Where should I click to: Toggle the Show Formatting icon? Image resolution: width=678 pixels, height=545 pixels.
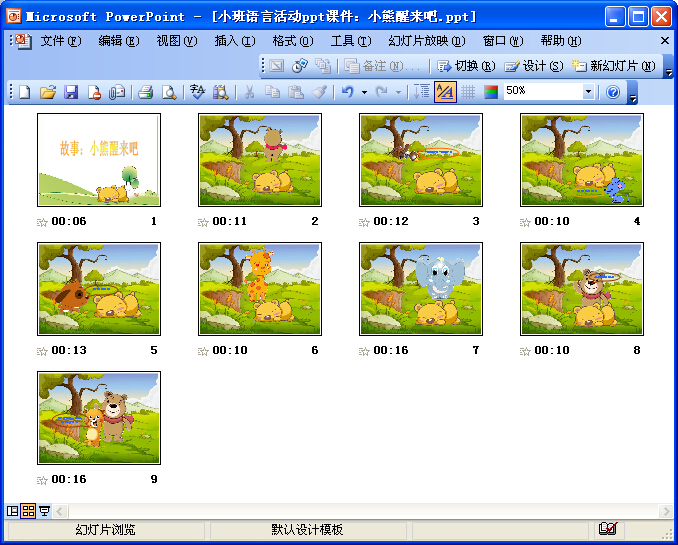445,92
